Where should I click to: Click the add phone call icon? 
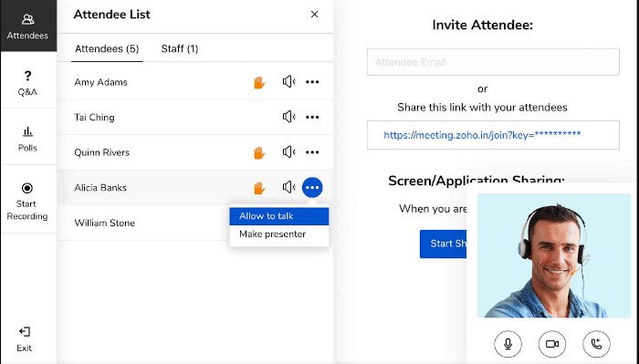[x=596, y=344]
